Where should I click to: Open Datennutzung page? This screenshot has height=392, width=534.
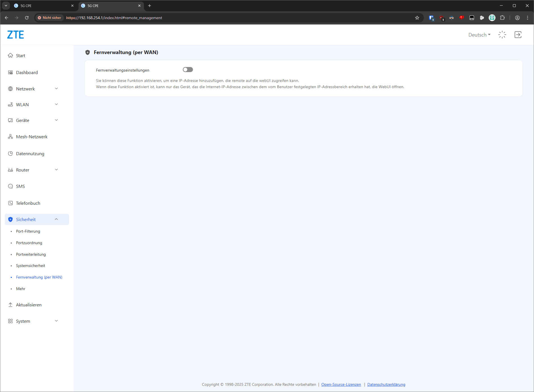click(x=30, y=153)
